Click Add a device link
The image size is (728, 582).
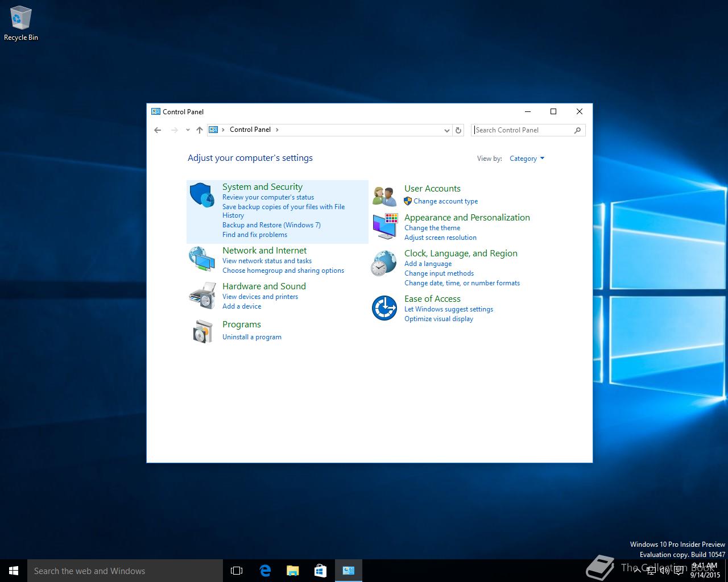(x=242, y=306)
